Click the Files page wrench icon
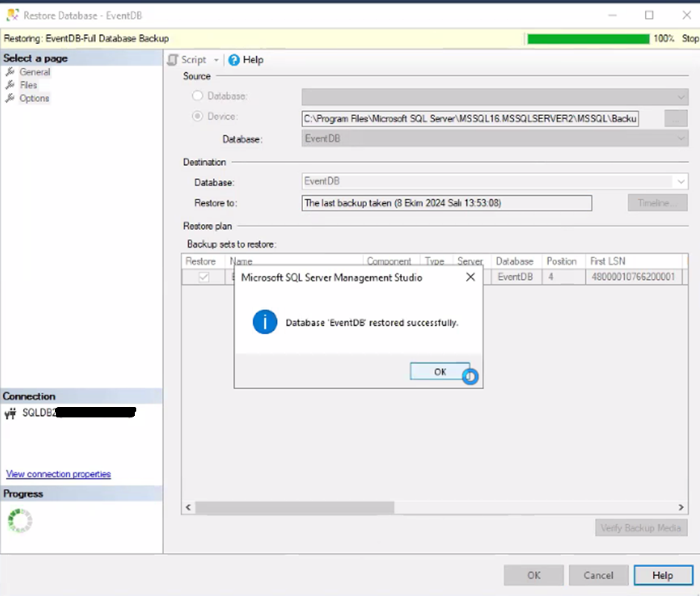The height and width of the screenshot is (596, 700). click(10, 85)
